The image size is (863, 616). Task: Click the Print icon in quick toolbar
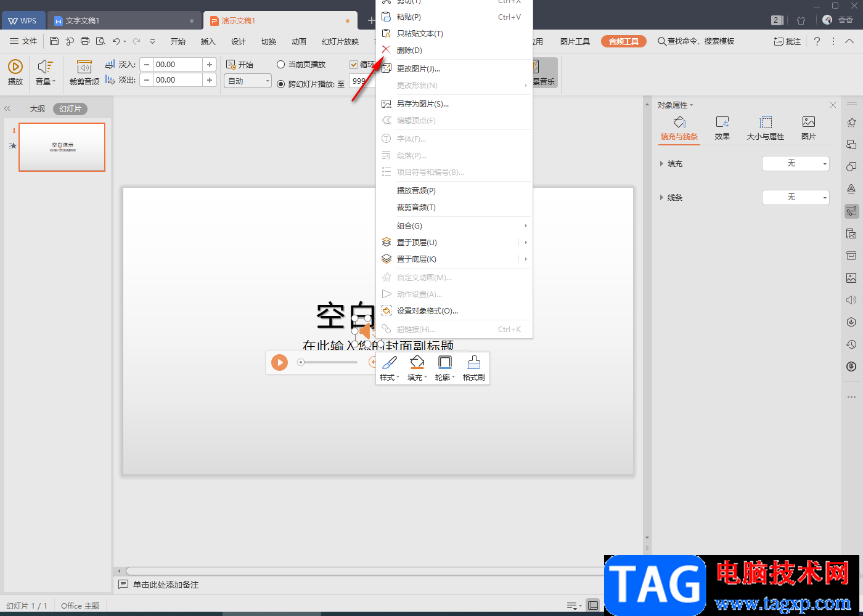[x=85, y=41]
